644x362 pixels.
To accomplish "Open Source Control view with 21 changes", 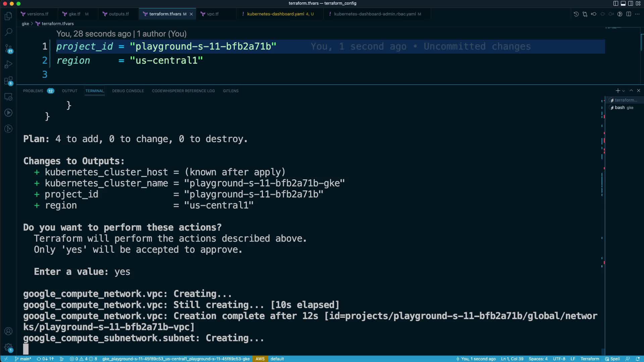I will [8, 48].
